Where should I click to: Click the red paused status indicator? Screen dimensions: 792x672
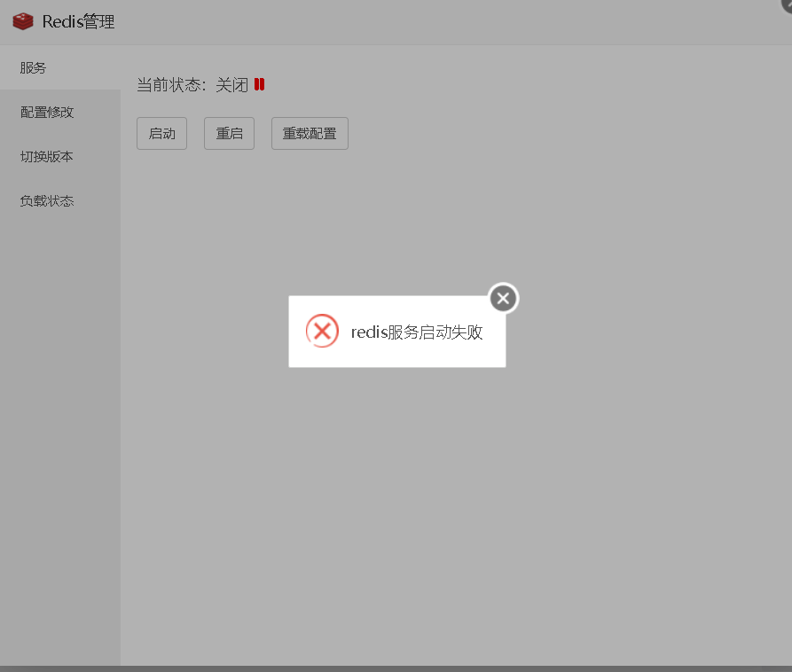259,84
